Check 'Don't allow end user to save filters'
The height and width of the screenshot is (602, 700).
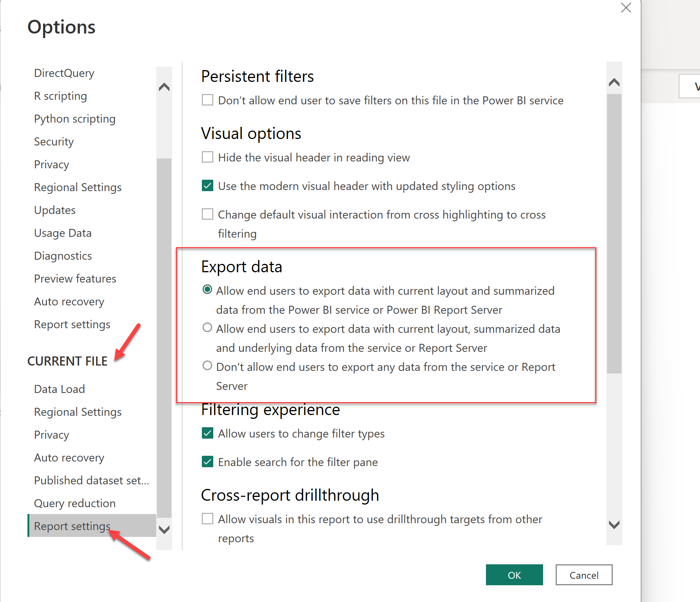(208, 100)
